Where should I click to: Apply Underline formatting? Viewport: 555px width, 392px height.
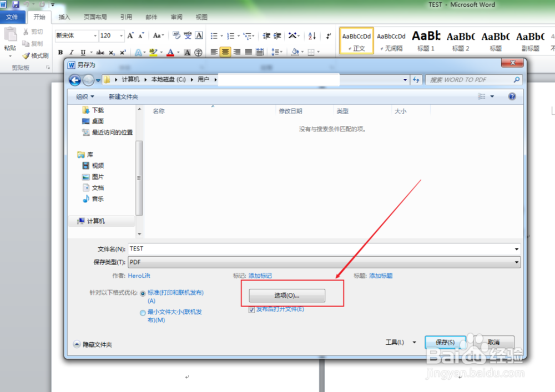pyautogui.click(x=83, y=52)
